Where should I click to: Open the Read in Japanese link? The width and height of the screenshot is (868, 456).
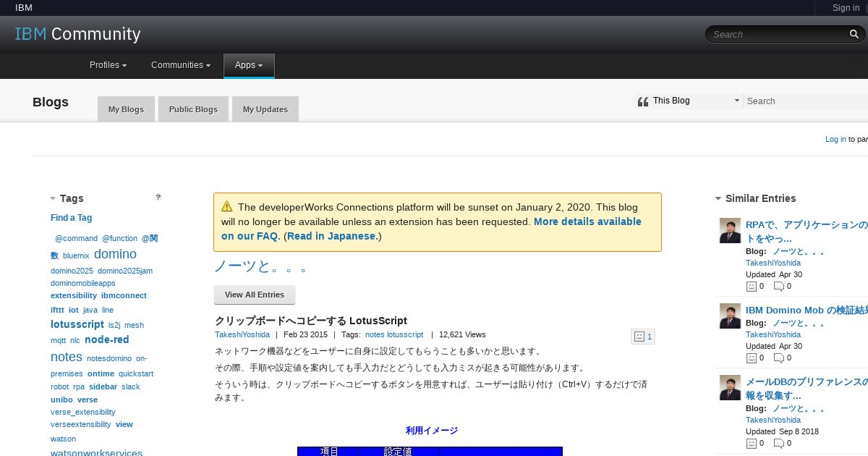pyautogui.click(x=333, y=236)
